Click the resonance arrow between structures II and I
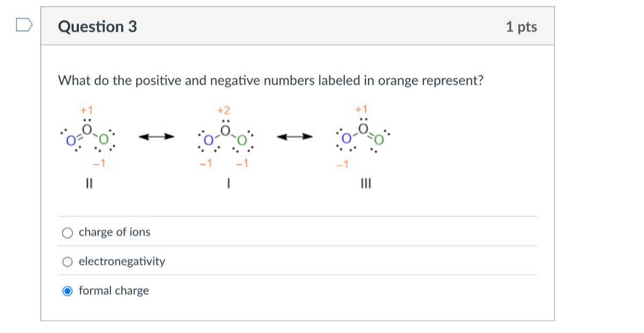 point(155,136)
